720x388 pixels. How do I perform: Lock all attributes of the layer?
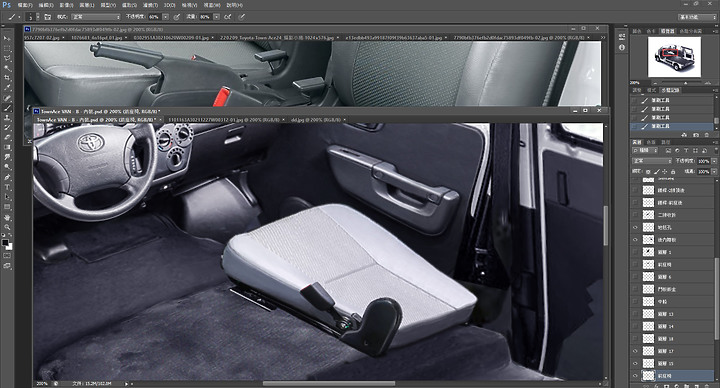pyautogui.click(x=673, y=172)
